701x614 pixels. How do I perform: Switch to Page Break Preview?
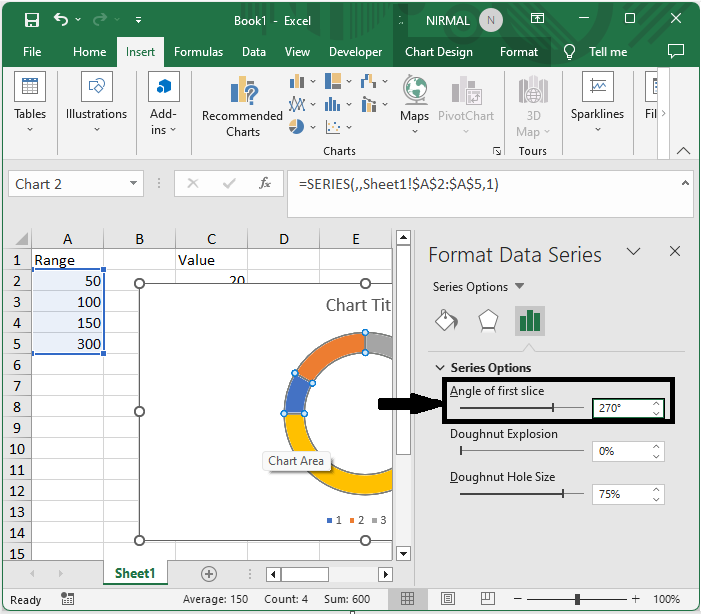tap(487, 599)
